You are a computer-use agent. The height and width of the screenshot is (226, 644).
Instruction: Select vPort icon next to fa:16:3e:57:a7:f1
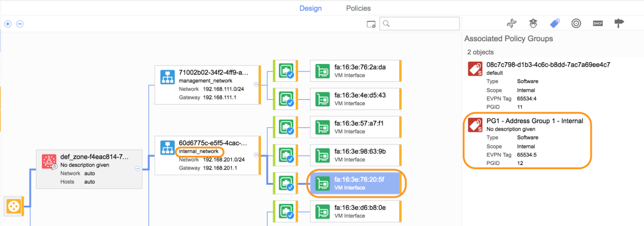point(285,127)
